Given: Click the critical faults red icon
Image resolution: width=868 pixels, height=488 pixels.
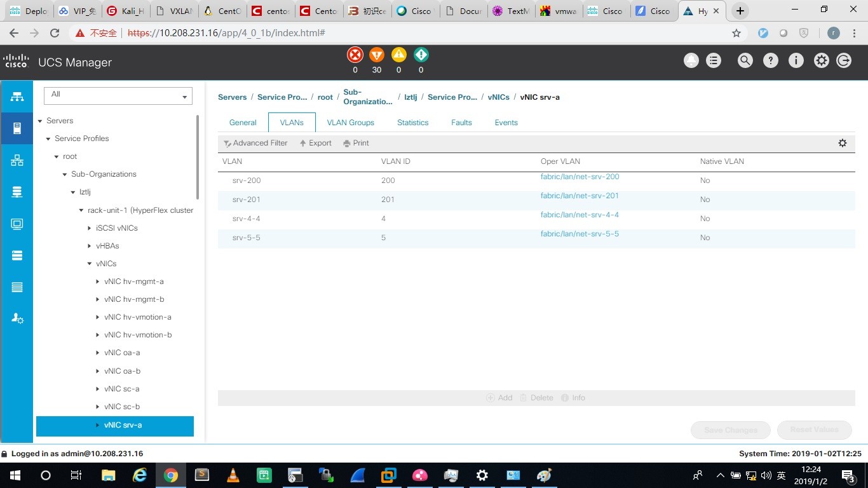Looking at the screenshot, I should pos(355,55).
